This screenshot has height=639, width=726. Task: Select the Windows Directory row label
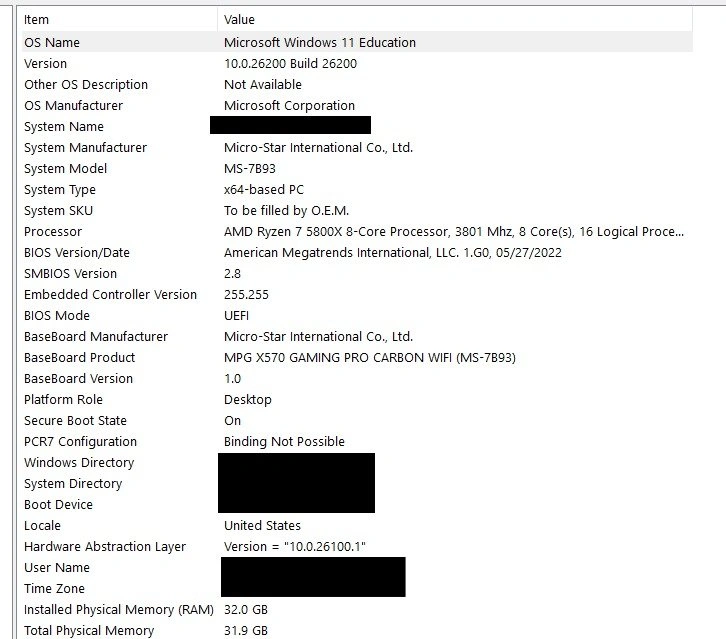[x=79, y=463]
